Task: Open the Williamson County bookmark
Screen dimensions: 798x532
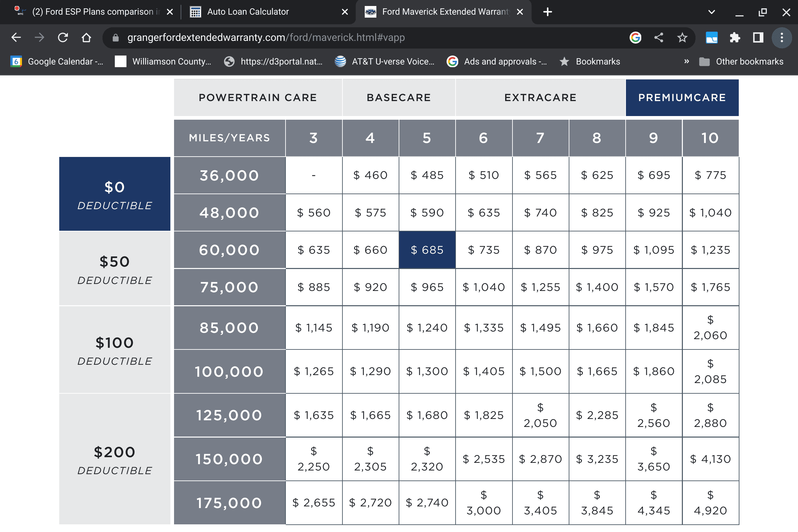Action: pyautogui.click(x=163, y=62)
